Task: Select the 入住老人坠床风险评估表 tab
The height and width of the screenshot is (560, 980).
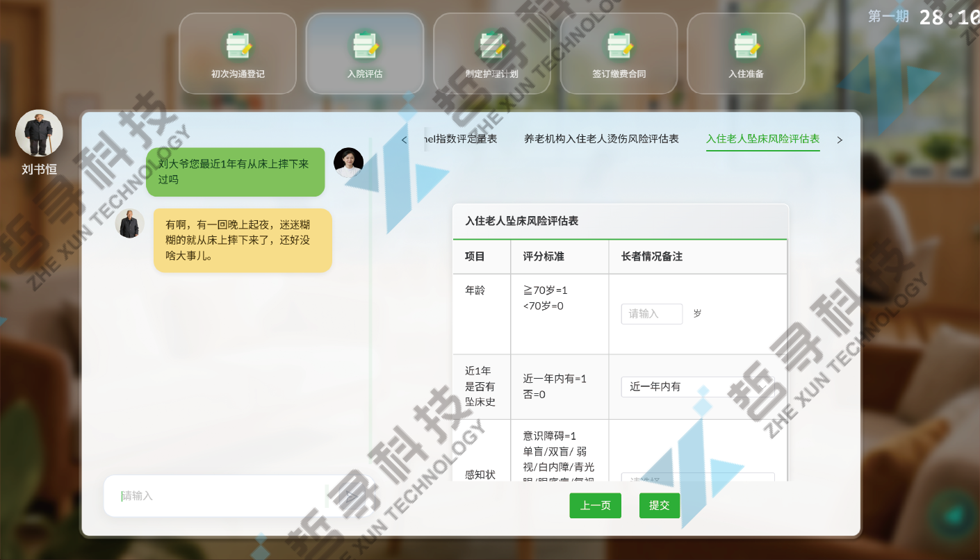Action: (763, 139)
